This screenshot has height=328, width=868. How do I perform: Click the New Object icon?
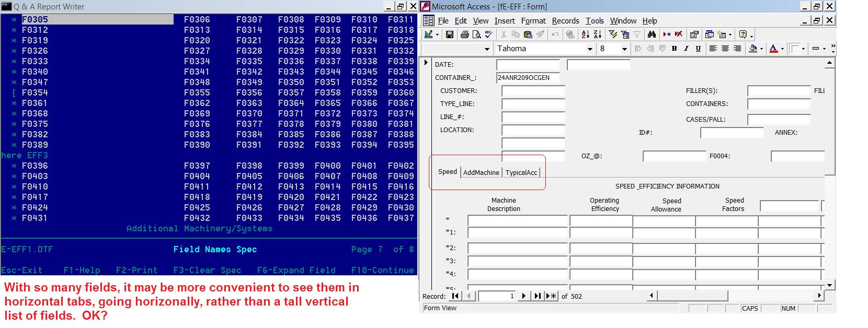722,34
